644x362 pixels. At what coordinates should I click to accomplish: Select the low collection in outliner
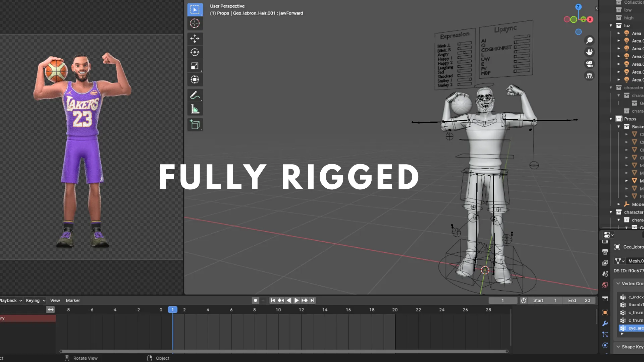pyautogui.click(x=628, y=10)
